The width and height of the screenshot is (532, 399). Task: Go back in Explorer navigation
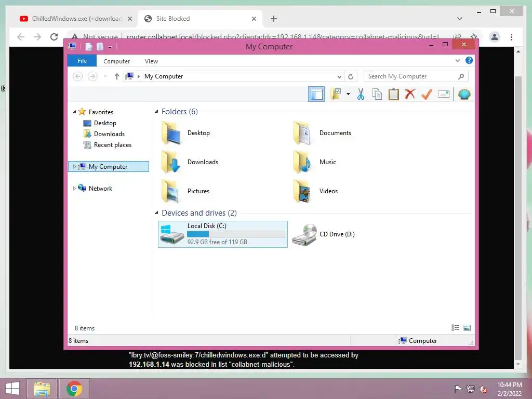(78, 76)
